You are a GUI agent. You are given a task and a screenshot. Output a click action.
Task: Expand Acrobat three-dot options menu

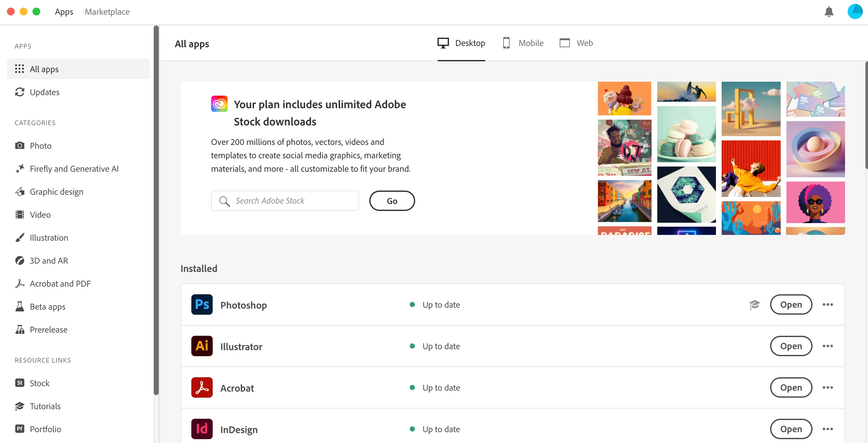(828, 387)
